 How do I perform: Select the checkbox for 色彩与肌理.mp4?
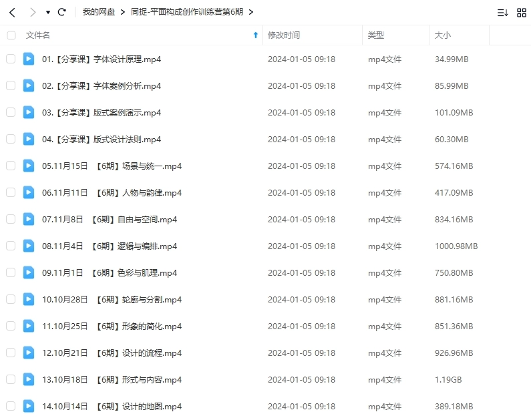tap(11, 272)
